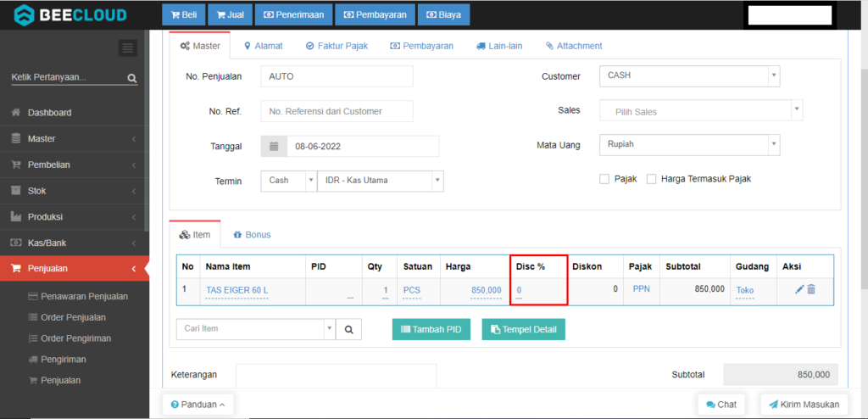Click search button next to Cari Item
Screen dimensions: 868x419
pos(348,329)
